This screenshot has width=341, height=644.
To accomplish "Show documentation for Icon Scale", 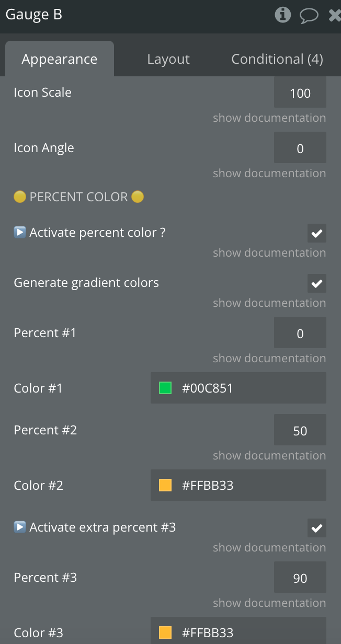I will point(269,118).
